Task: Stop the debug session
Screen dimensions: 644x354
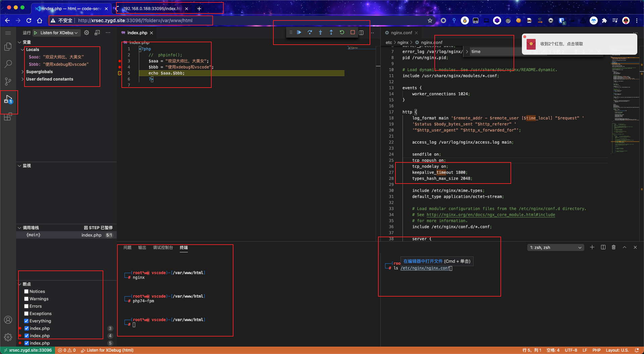Action: (x=353, y=33)
